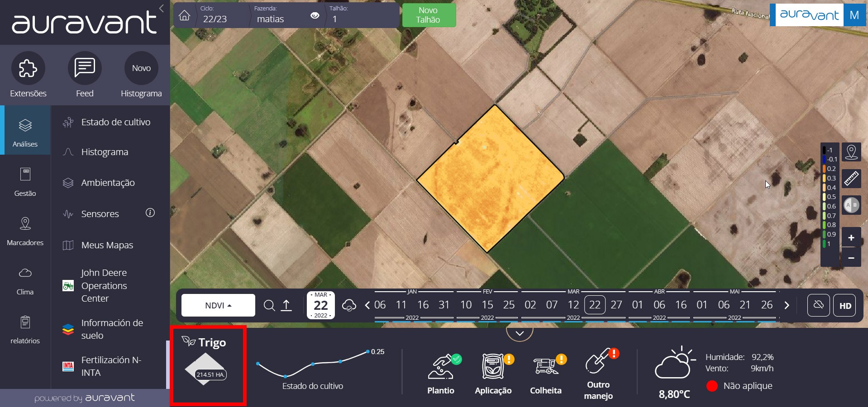Viewport: 868px width, 407px height.
Task: Open the M user profile button
Action: coord(854,15)
